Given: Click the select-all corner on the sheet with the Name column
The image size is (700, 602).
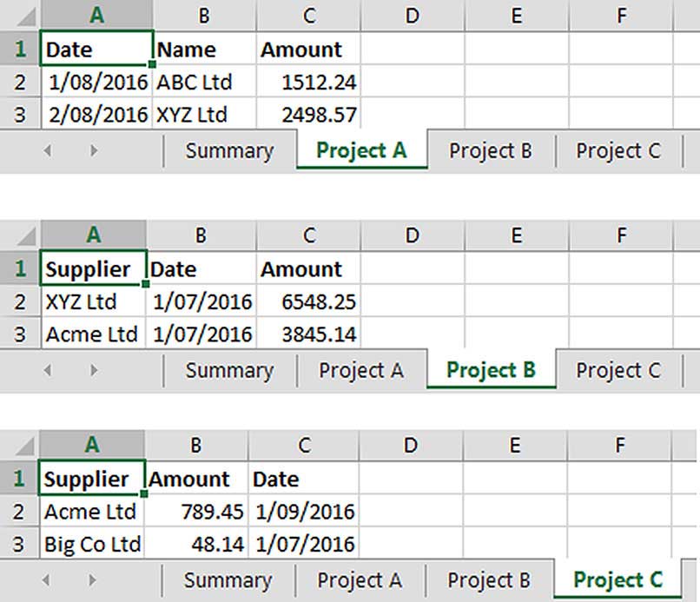Looking at the screenshot, I should 19,15.
